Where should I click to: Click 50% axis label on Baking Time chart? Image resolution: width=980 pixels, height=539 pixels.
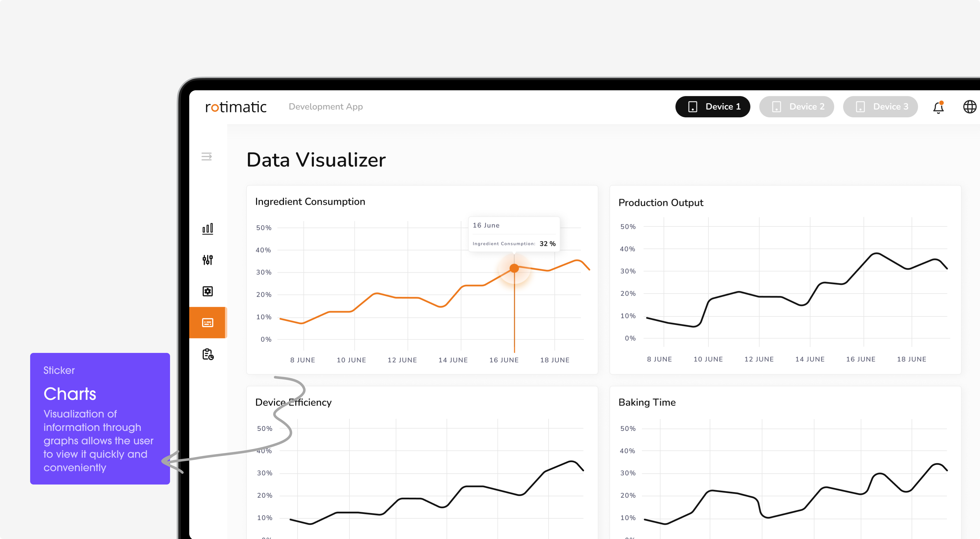628,429
